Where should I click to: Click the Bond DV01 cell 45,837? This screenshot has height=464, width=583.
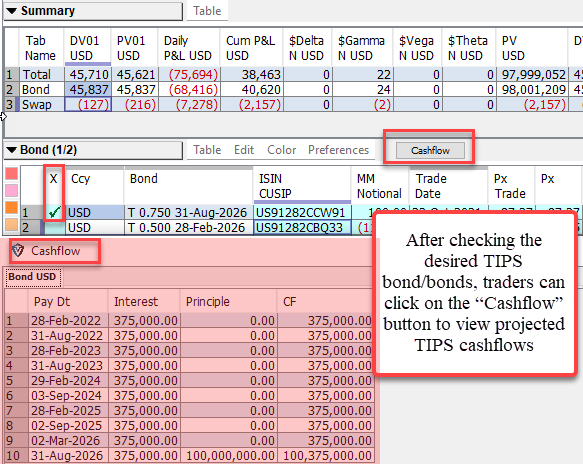click(x=88, y=90)
